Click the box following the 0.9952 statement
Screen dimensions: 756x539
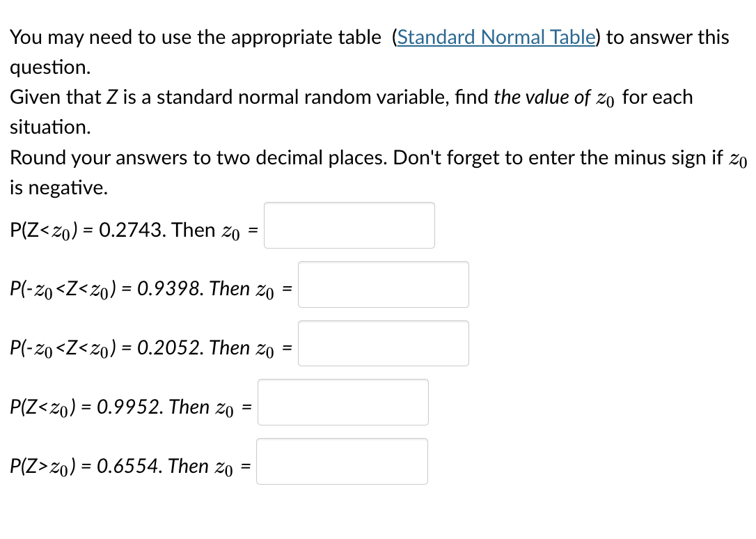(x=342, y=402)
